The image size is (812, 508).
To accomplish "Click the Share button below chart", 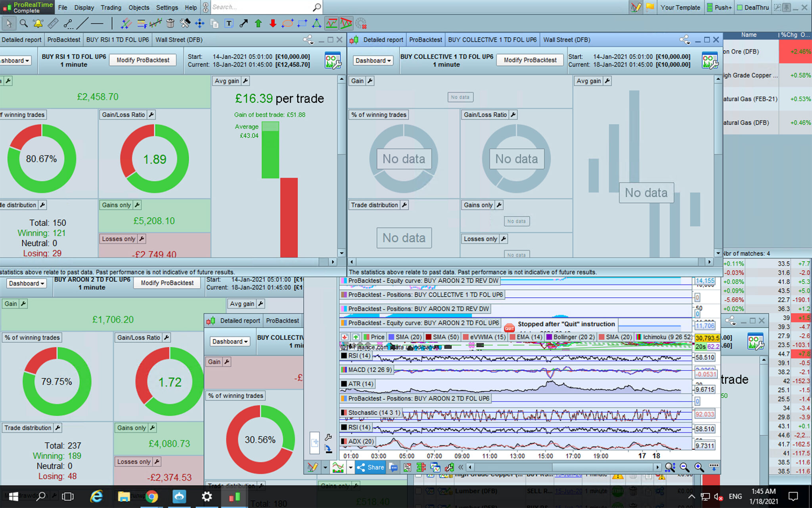I will point(371,467).
